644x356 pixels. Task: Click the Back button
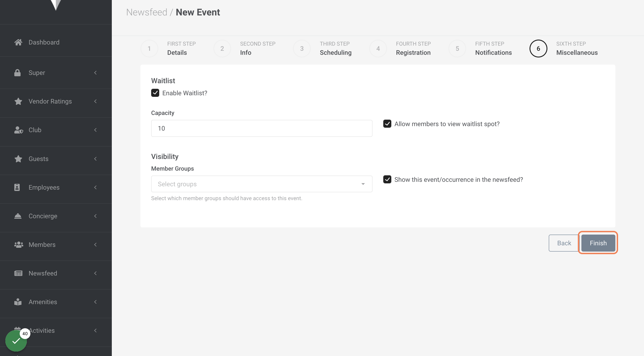pos(564,243)
